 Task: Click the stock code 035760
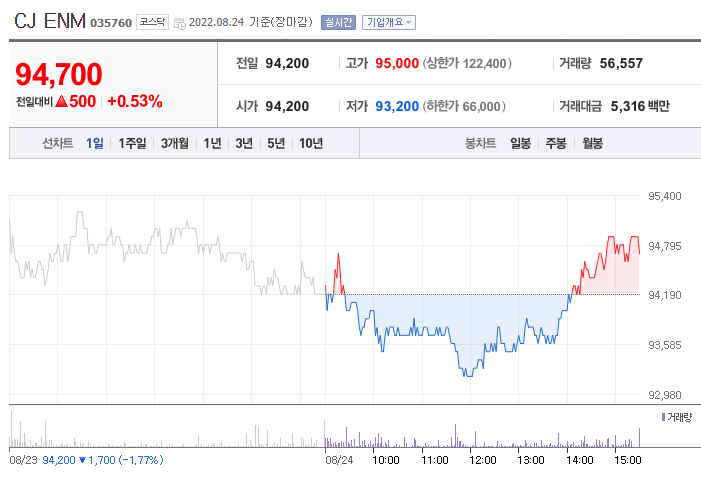coord(111,23)
